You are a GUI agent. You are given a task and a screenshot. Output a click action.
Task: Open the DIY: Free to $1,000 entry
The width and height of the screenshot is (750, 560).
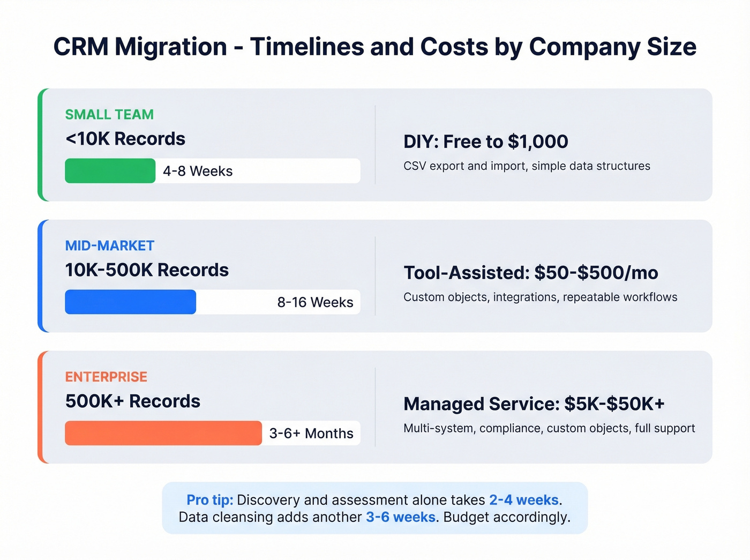click(485, 141)
